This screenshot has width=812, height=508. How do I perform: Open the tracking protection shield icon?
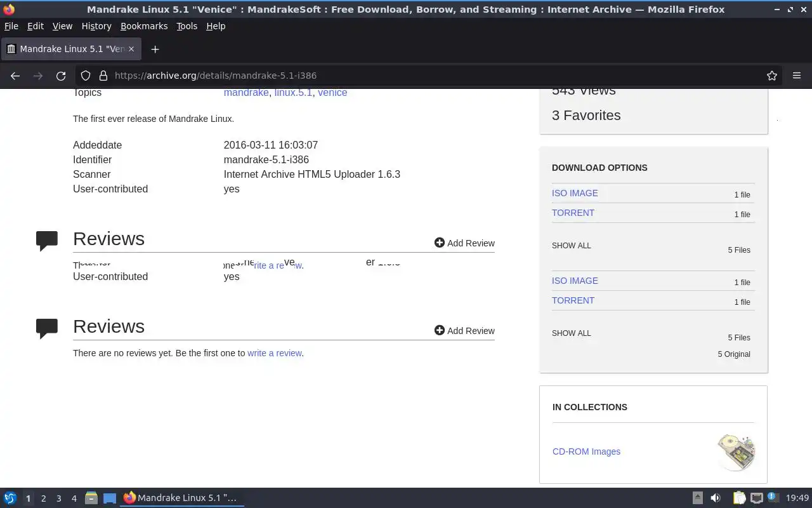(86, 76)
